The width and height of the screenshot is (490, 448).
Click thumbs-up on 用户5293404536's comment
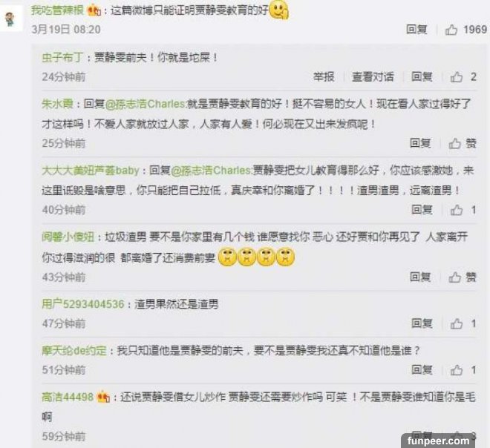457,323
